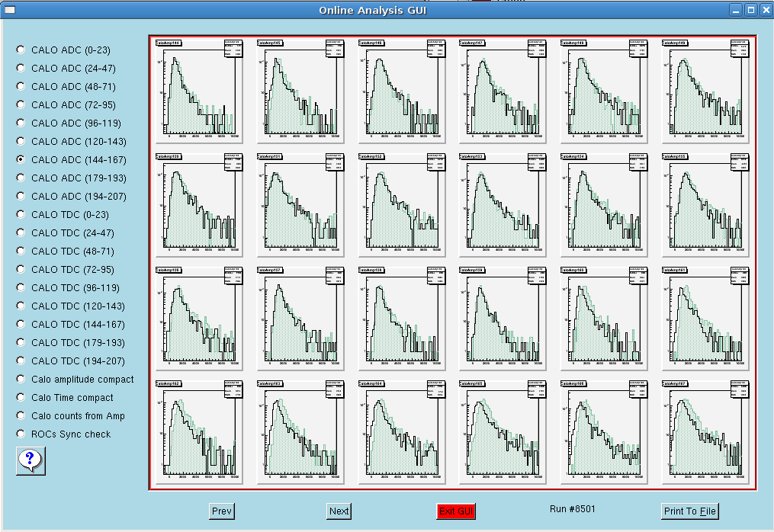The width and height of the screenshot is (774, 532).
Task: Select Calo Time compact radio button
Action: tap(21, 397)
